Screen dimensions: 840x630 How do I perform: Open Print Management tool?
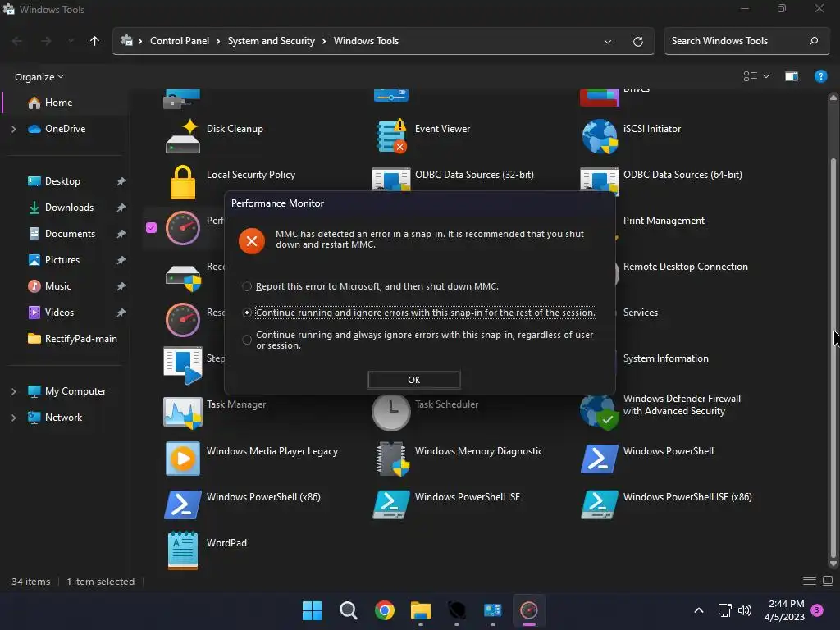[x=664, y=221]
